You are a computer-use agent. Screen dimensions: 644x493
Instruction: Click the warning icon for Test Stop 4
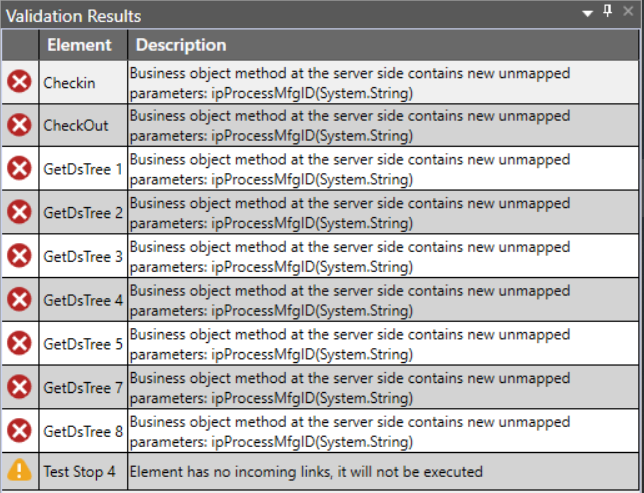click(19, 471)
